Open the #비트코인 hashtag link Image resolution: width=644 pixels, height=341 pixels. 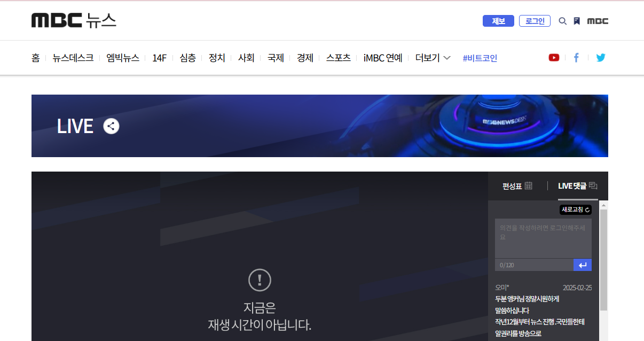click(480, 58)
